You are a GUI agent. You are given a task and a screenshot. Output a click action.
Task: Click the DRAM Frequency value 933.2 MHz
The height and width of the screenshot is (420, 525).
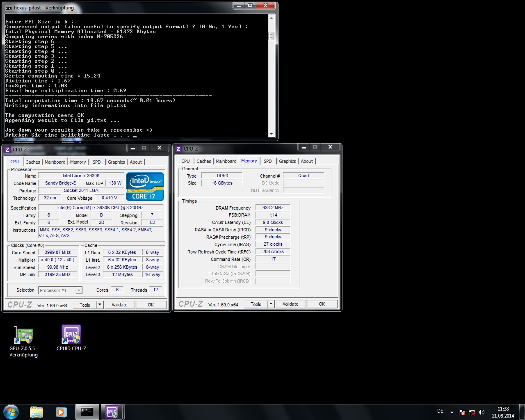point(273,208)
